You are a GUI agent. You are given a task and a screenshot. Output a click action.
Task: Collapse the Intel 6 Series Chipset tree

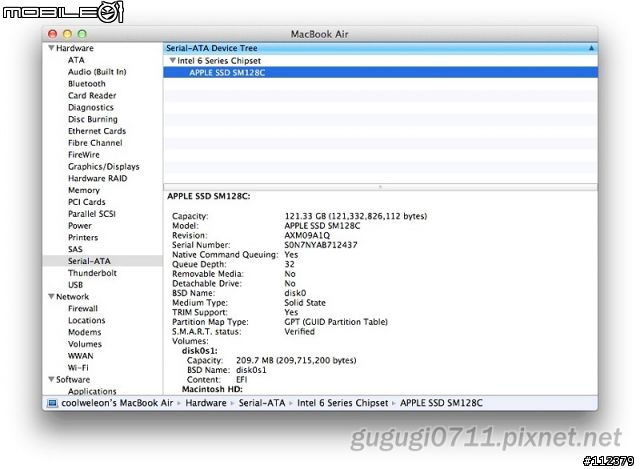point(173,60)
